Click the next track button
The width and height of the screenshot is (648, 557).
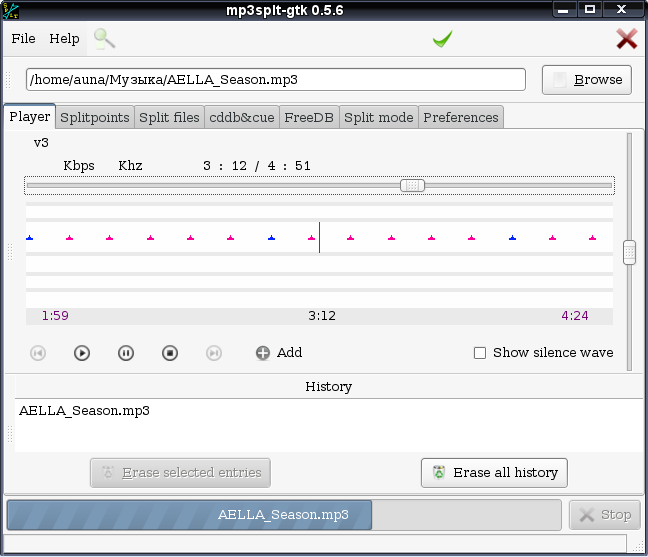tap(214, 353)
